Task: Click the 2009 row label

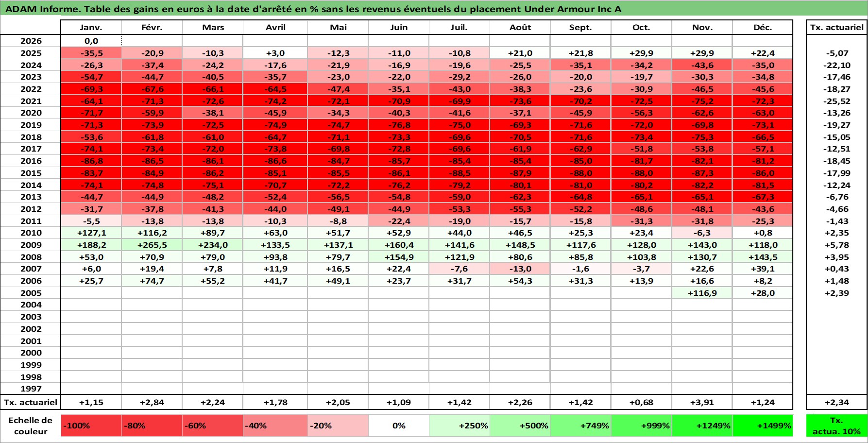Action: click(x=31, y=245)
